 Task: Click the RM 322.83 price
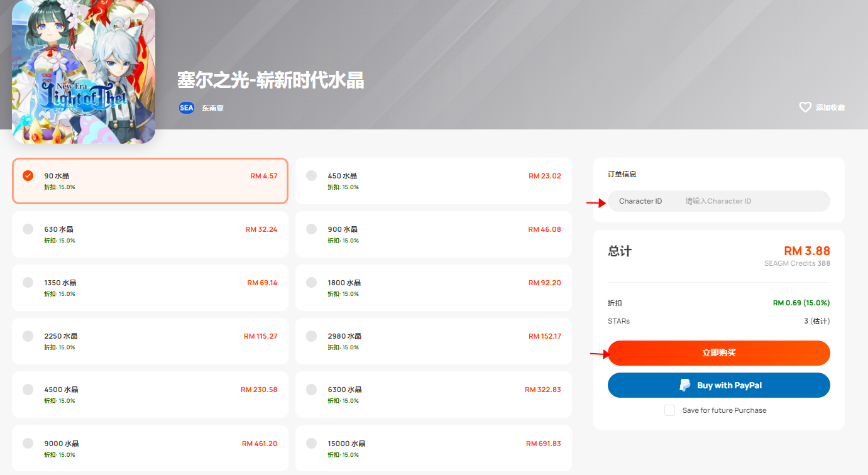tap(543, 390)
